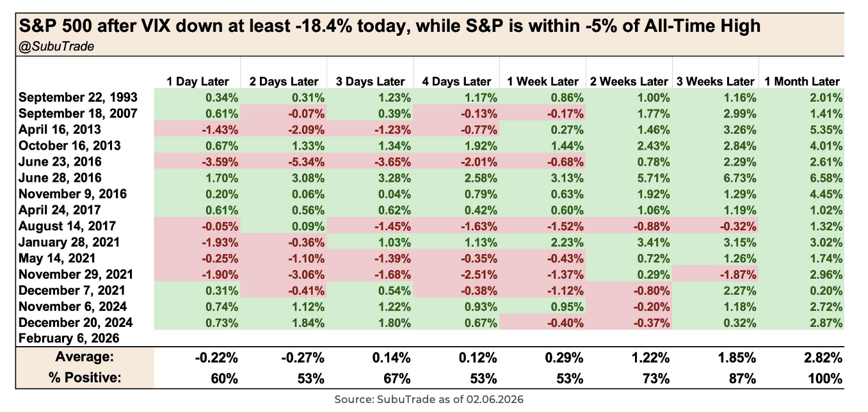The image size is (868, 412).
Task: Select the '1 Day Later' column header
Action: (197, 81)
